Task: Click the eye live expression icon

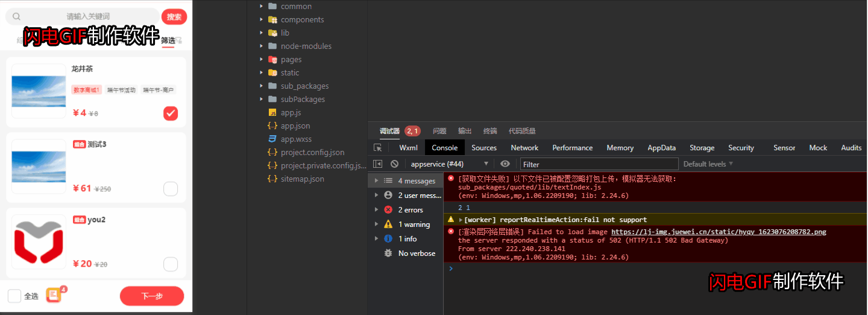Action: pos(505,164)
